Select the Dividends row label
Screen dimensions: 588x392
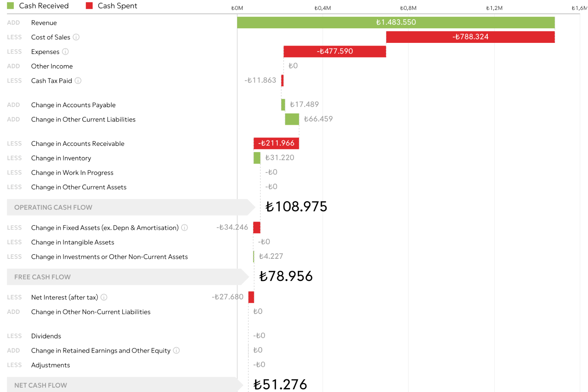coord(46,336)
